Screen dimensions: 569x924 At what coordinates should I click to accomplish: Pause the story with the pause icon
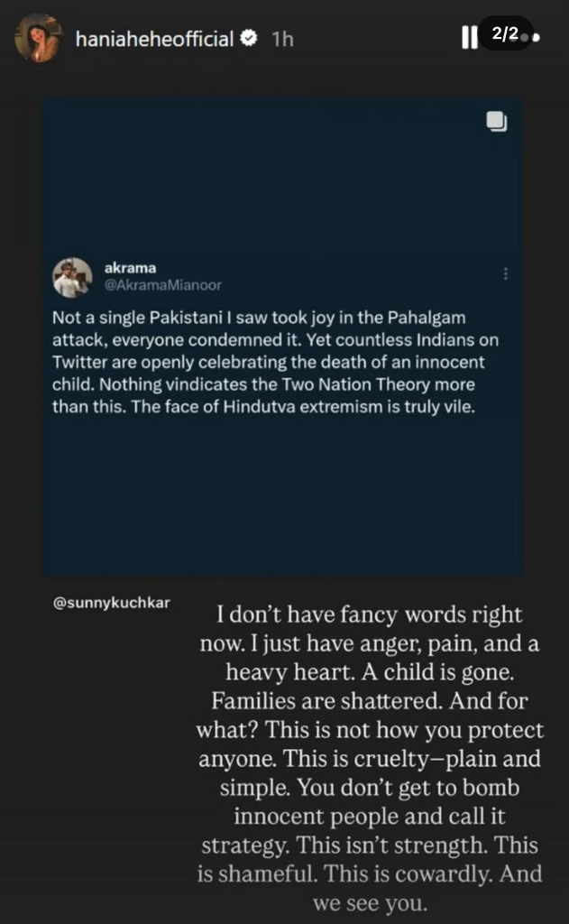point(469,38)
